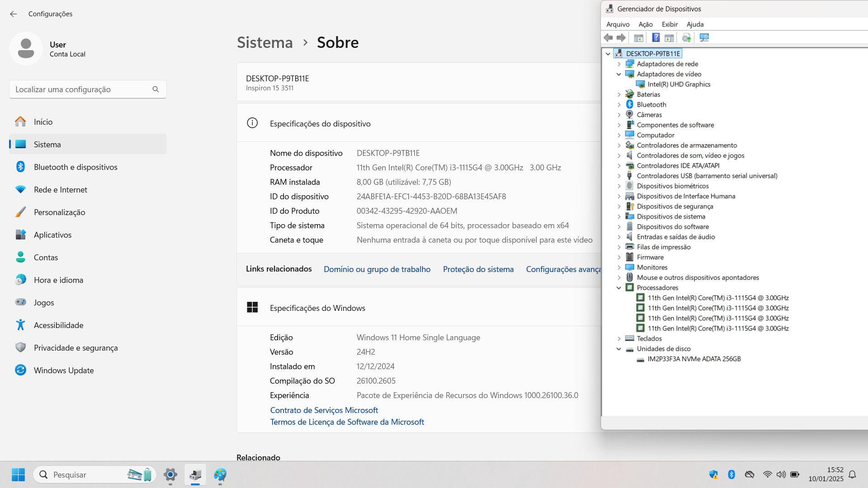Select the Filas de impressão row
Viewport: 868px width, 488px height.
pos(664,247)
